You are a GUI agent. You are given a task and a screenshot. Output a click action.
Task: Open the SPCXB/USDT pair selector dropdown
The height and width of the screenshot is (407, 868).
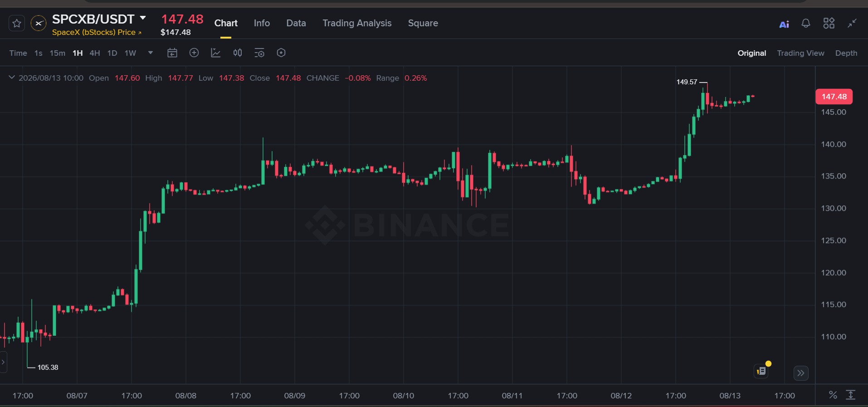click(x=143, y=18)
